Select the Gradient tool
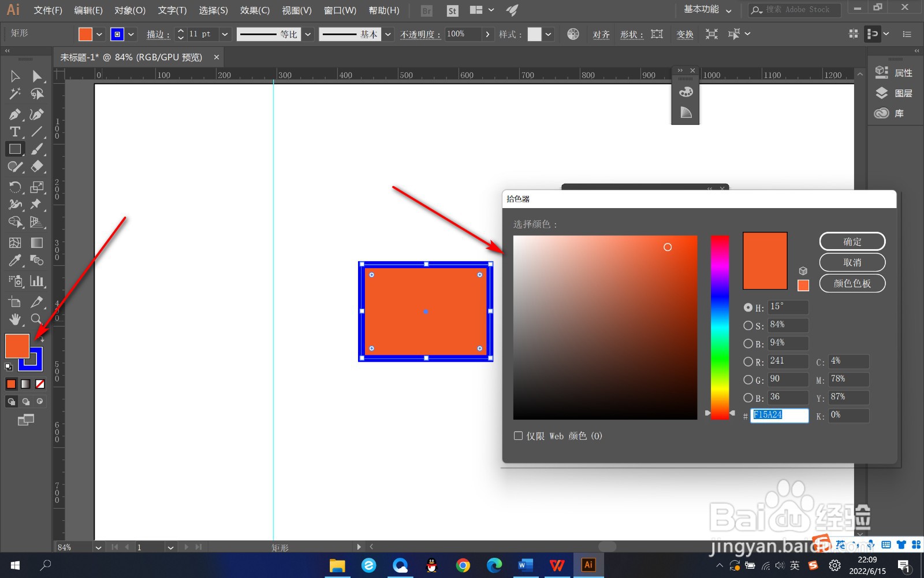The width and height of the screenshot is (924, 578). 37,243
